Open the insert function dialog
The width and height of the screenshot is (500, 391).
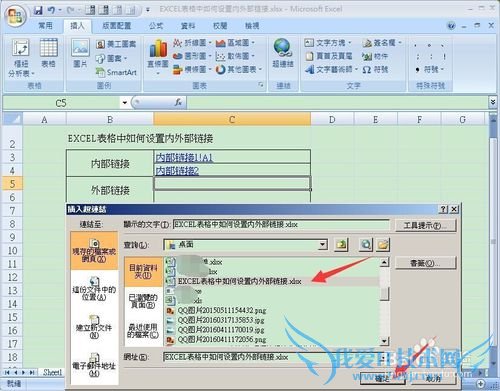(x=178, y=102)
